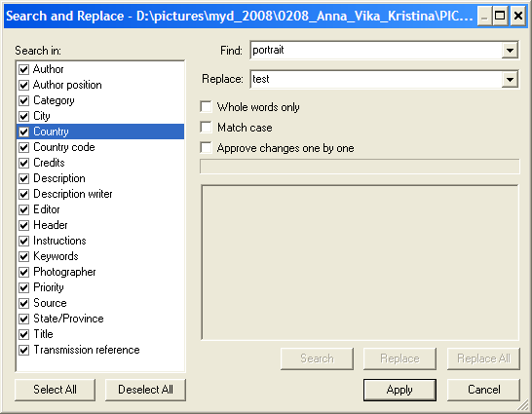Toggle the Title checkbox
Image resolution: width=532 pixels, height=414 pixels.
[23, 335]
